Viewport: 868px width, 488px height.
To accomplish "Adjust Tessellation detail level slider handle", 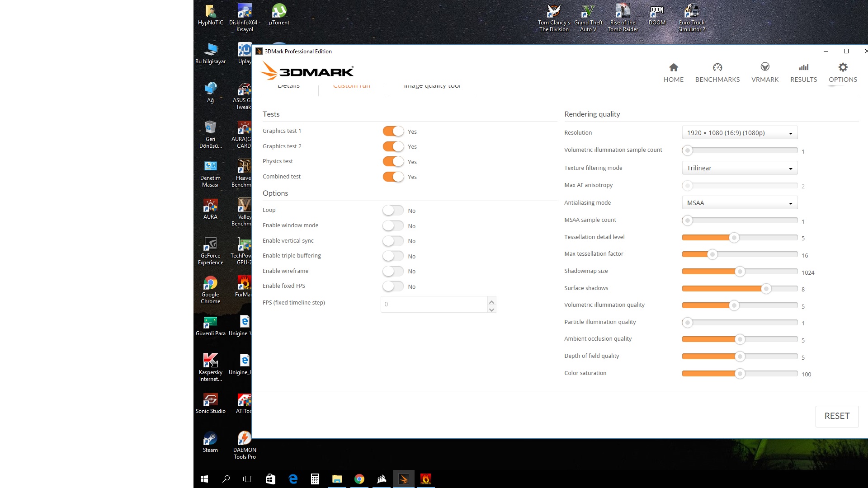I will coord(734,238).
